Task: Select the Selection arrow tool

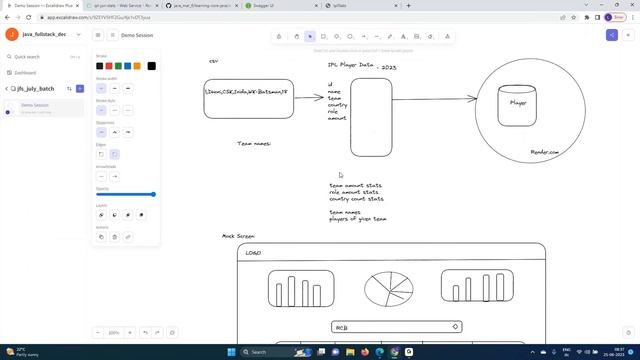Action: click(310, 37)
